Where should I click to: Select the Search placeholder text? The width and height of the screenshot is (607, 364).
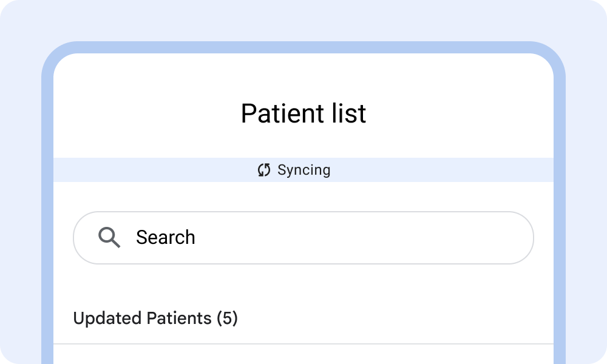point(165,237)
